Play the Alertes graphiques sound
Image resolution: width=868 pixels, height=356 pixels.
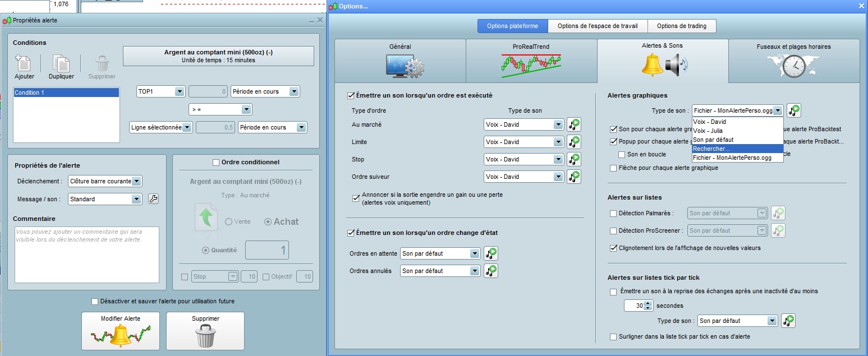click(x=794, y=111)
